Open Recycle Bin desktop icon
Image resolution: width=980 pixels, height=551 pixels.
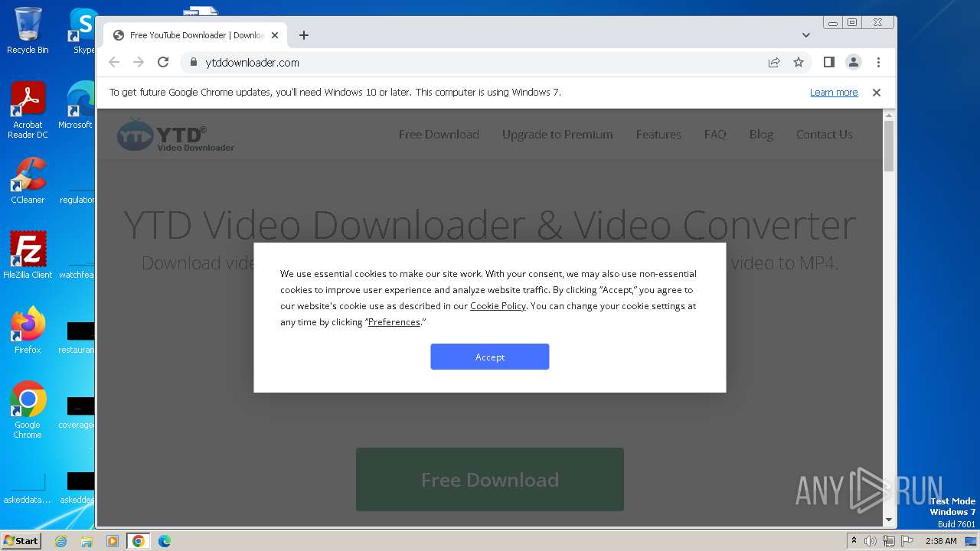click(28, 31)
